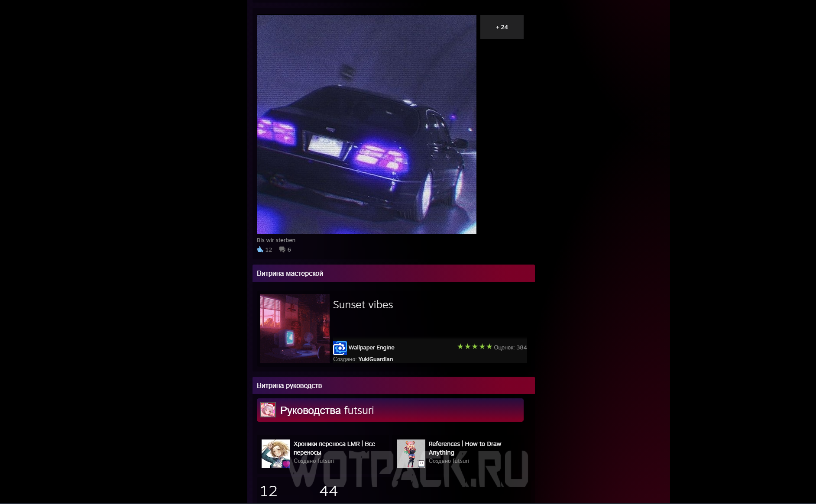This screenshot has width=816, height=504.
Task: Open 'References | How to Draw Anything' guide title
Action: coord(464,448)
